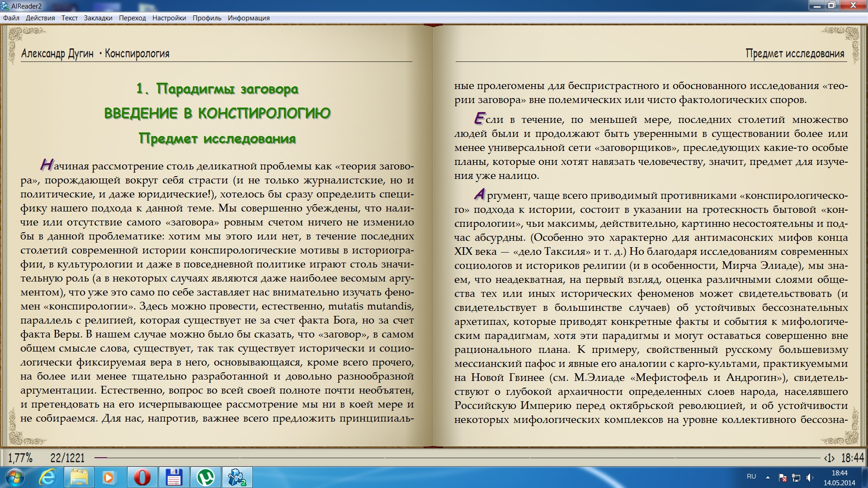Open uTorrent from the taskbar
The width and height of the screenshot is (868, 488).
point(206,477)
